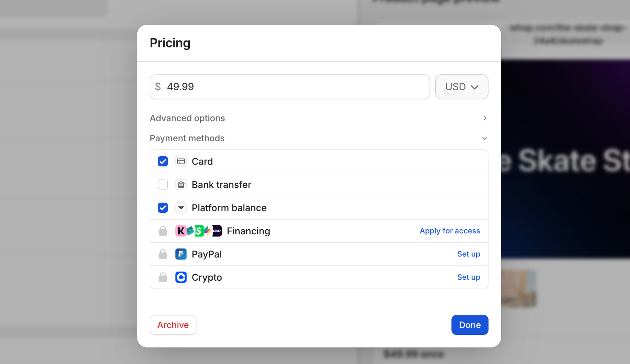Image resolution: width=630 pixels, height=364 pixels.
Task: Click the Klarna icon in Financing row
Action: (x=180, y=231)
